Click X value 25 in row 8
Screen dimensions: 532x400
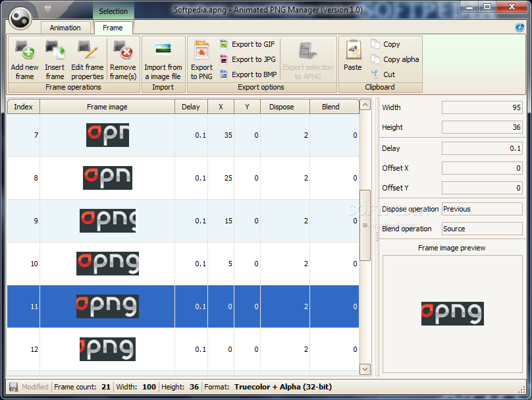pos(228,178)
